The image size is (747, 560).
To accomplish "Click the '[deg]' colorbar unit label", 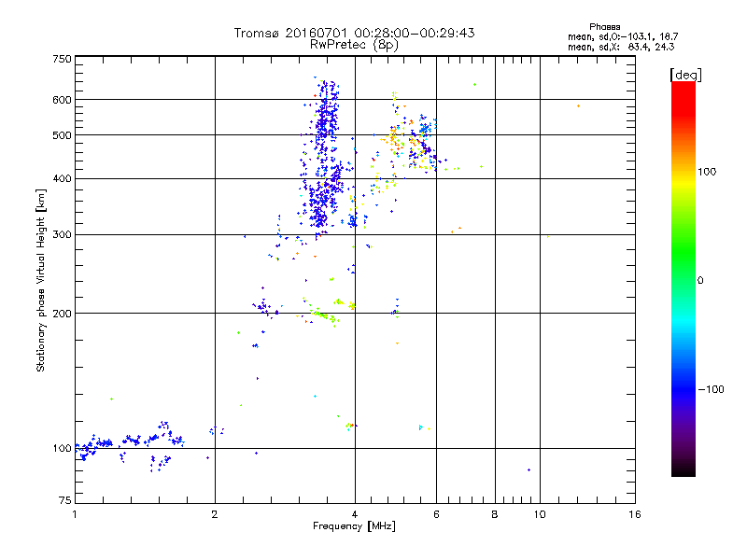I will click(685, 75).
